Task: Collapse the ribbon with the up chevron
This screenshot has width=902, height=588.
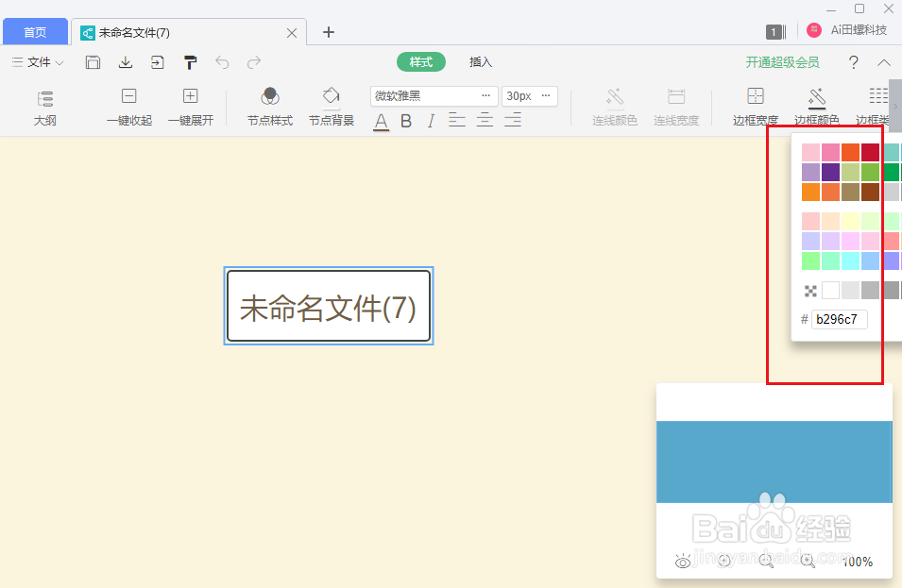Action: pos(884,62)
